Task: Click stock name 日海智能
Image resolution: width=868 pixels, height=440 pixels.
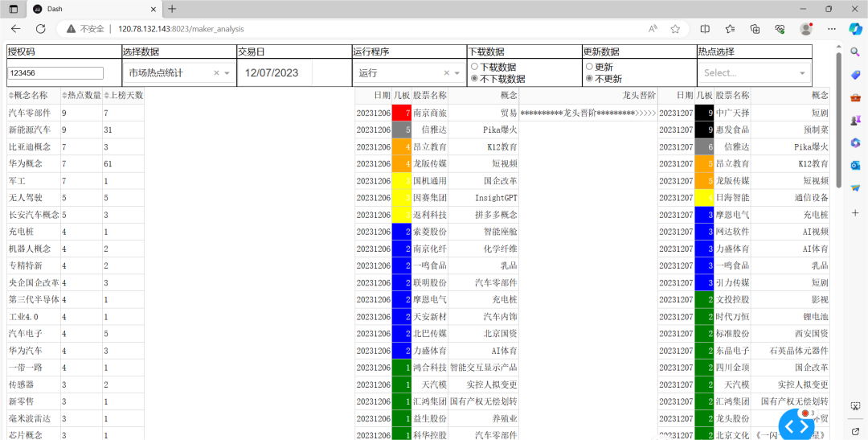Action: point(732,197)
